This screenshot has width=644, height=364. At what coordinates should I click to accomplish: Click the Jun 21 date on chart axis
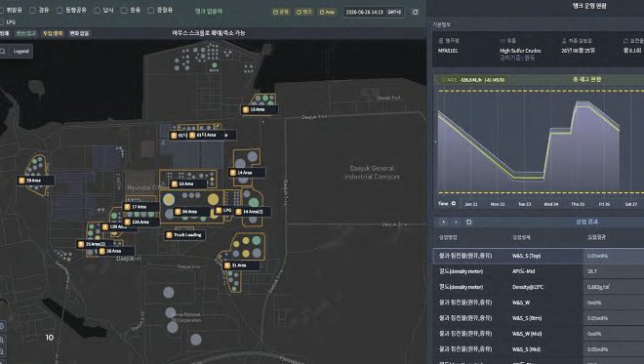point(471,204)
